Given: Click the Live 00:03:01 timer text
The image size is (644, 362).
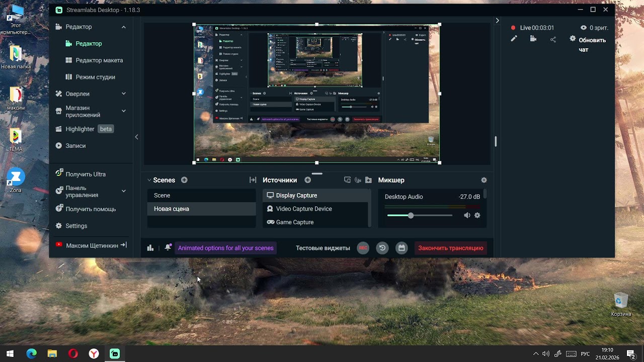Looking at the screenshot, I should [537, 28].
